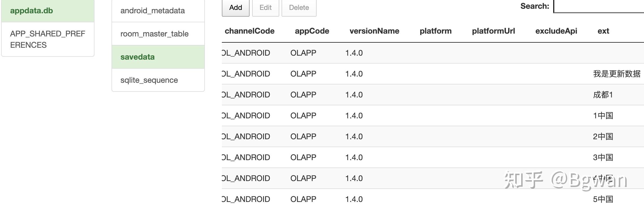Sort by the excludeApi column
Screen dimensions: 644x209
point(556,31)
